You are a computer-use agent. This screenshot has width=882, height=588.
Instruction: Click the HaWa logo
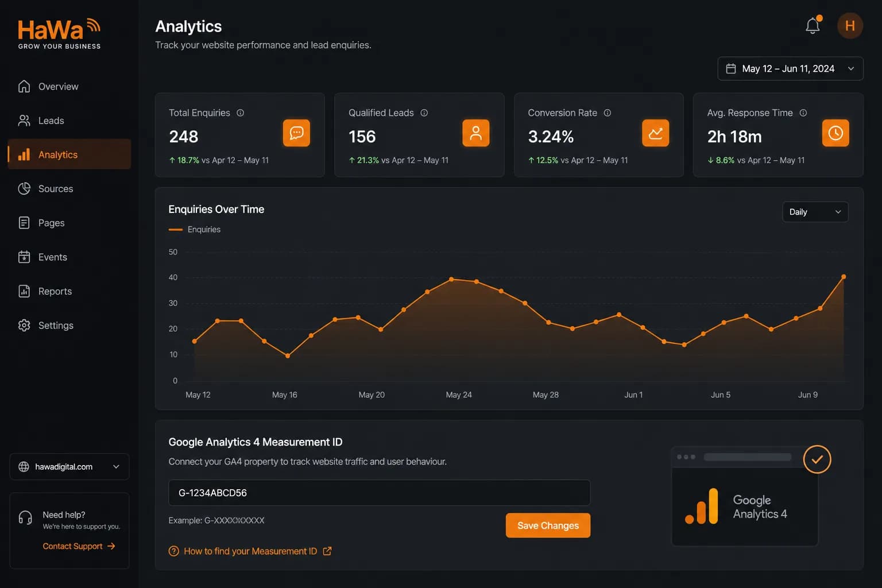click(x=59, y=34)
